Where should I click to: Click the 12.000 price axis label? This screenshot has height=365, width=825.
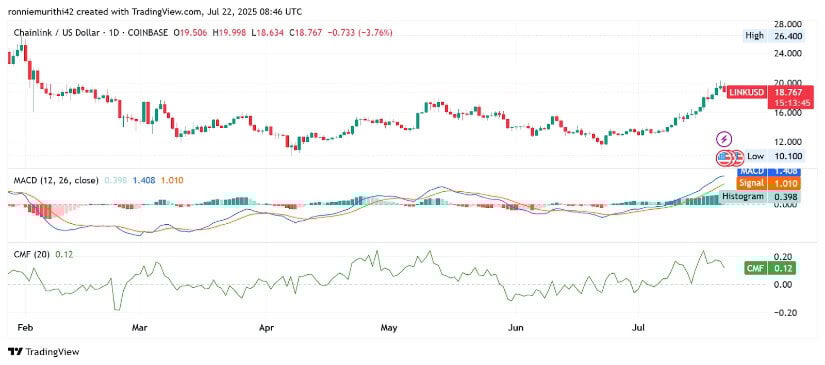pos(787,142)
